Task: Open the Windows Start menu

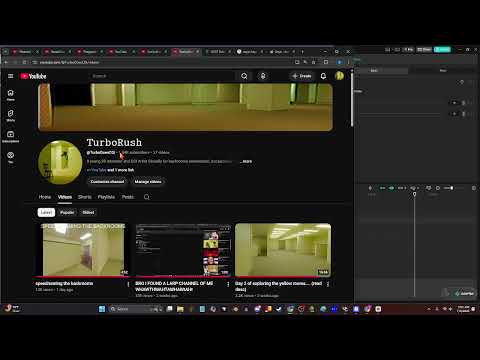Action: [x=102, y=309]
